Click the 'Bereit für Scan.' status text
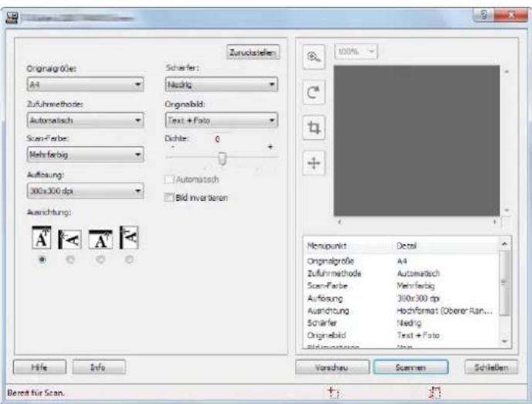This screenshot has width=532, height=404. 36,392
